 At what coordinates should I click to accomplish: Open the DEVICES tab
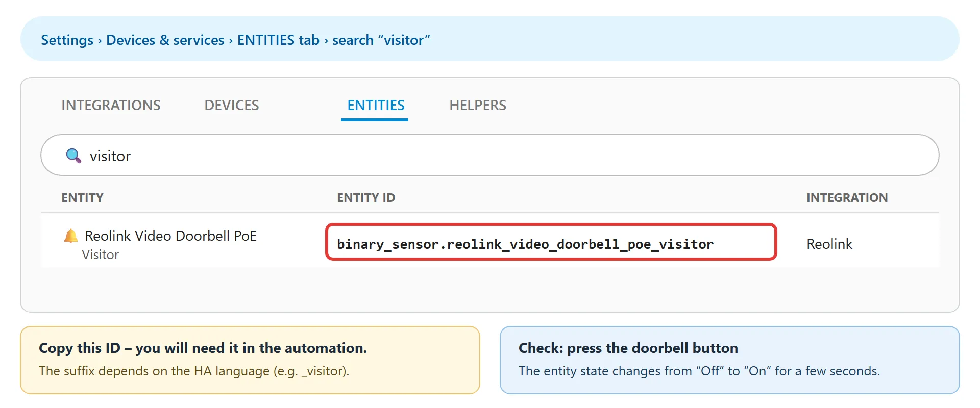(x=232, y=105)
